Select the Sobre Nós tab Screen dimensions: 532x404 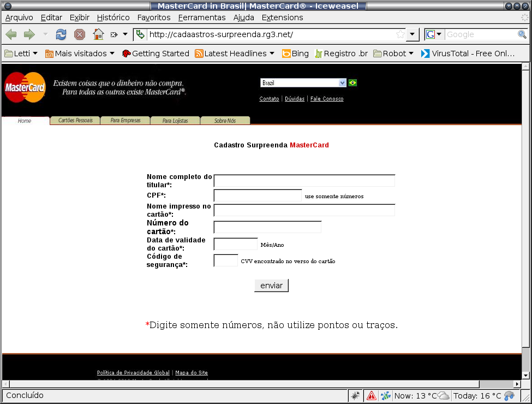coord(225,121)
